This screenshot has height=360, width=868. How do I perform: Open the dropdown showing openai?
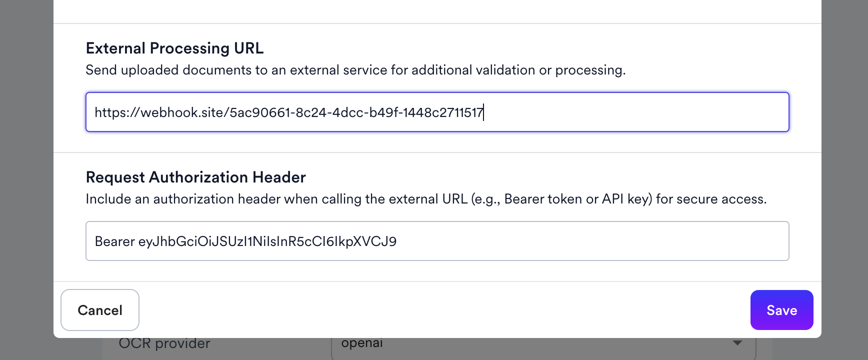tap(543, 345)
